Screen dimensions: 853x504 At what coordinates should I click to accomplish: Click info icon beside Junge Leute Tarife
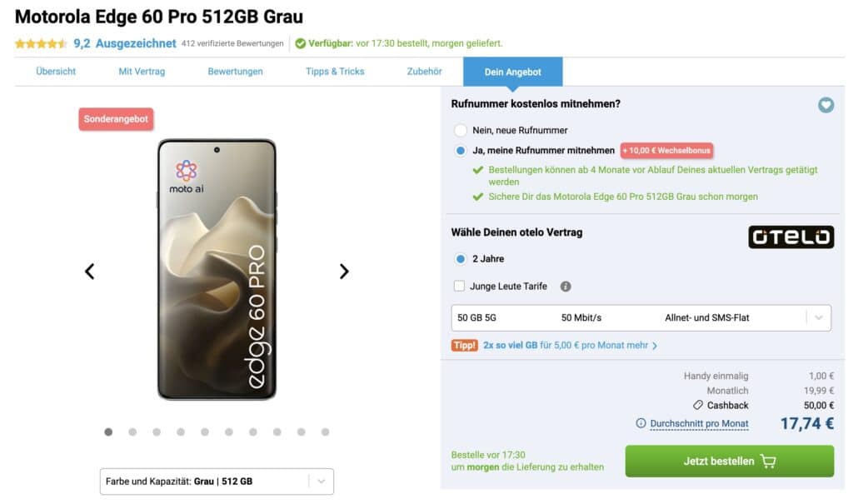pos(566,287)
